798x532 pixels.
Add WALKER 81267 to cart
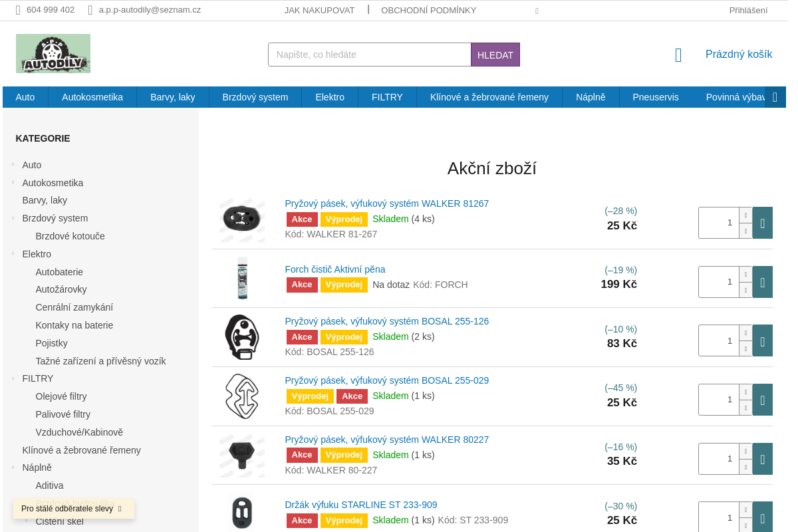point(762,223)
